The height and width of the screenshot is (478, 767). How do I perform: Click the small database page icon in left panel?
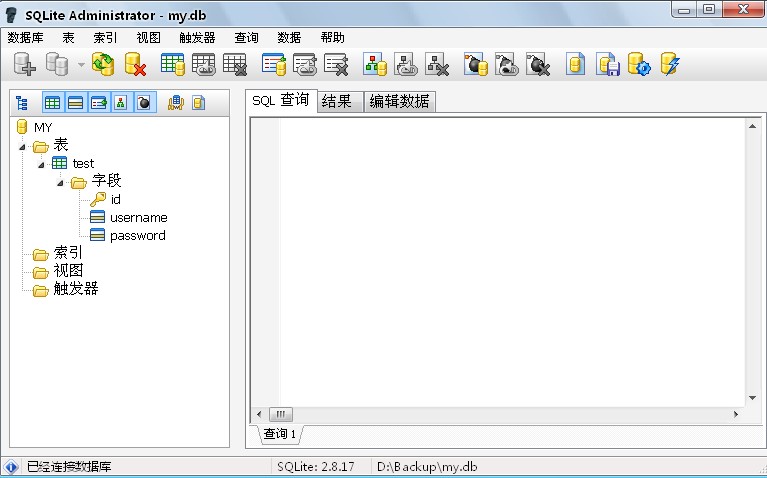point(198,103)
